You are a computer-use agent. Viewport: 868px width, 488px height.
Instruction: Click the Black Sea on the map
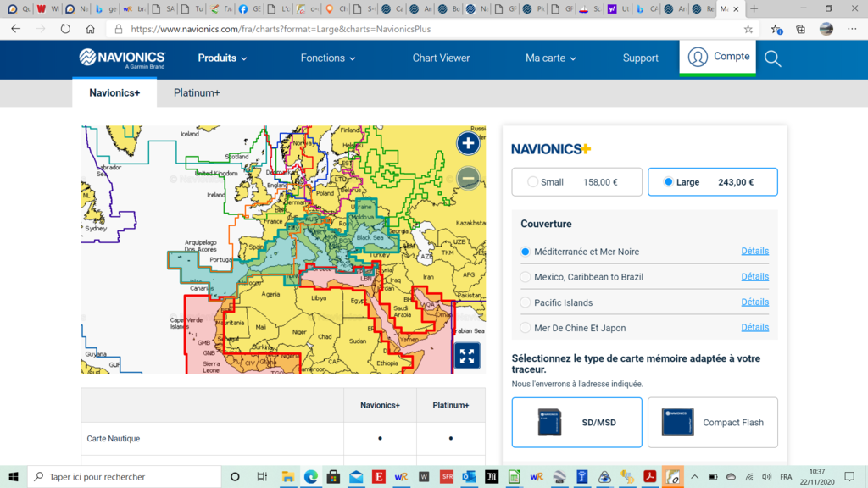coord(370,237)
